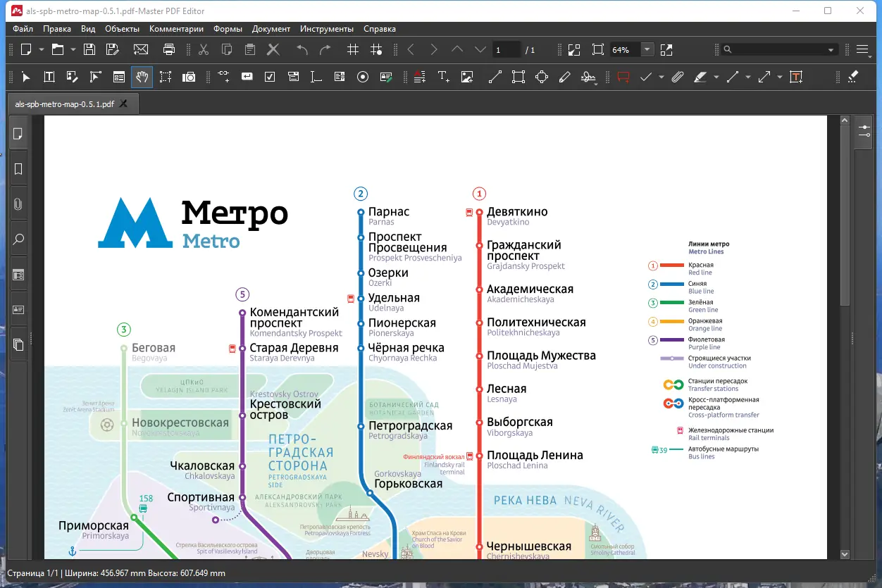
Task: Insert a checkbox form field
Action: 269,77
